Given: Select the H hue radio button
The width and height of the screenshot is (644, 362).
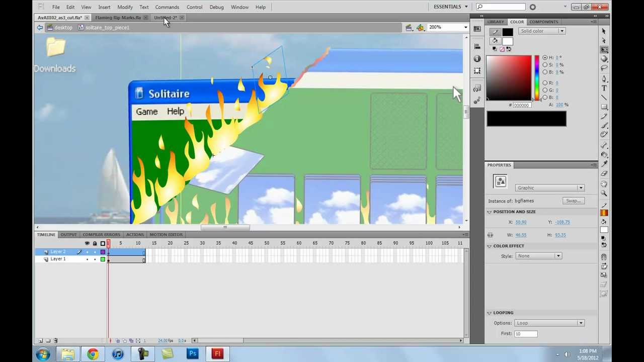Looking at the screenshot, I should (545, 57).
